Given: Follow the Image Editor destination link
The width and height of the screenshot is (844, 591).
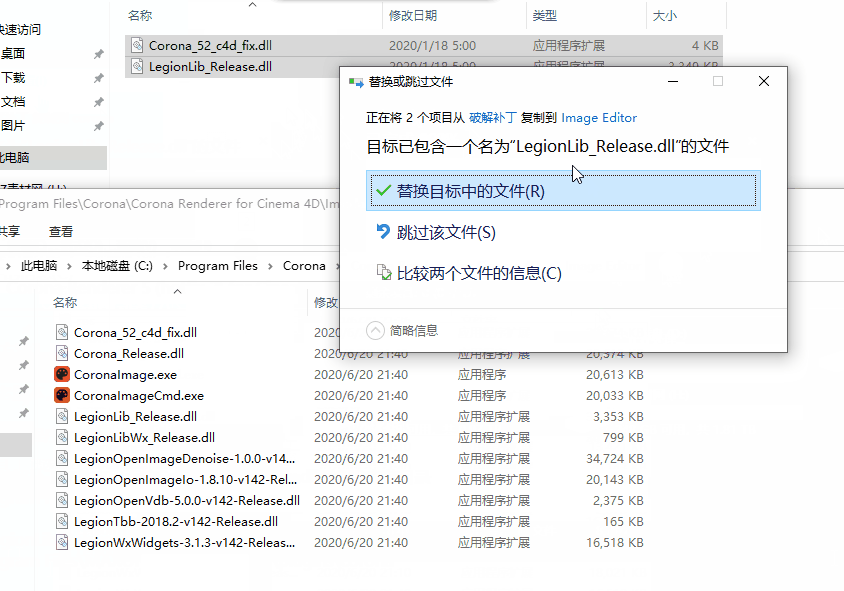Looking at the screenshot, I should [598, 118].
